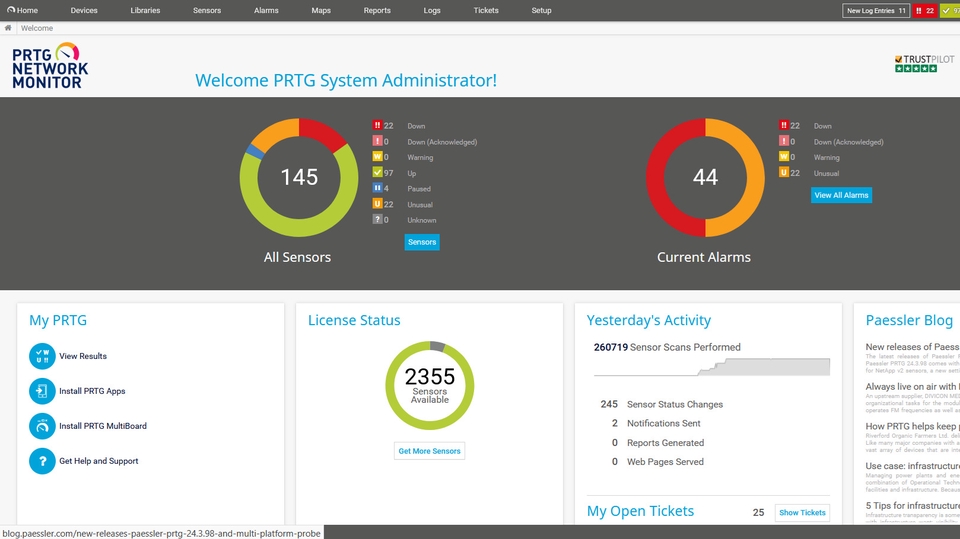Click the blue Paused status icon in legend

[378, 188]
